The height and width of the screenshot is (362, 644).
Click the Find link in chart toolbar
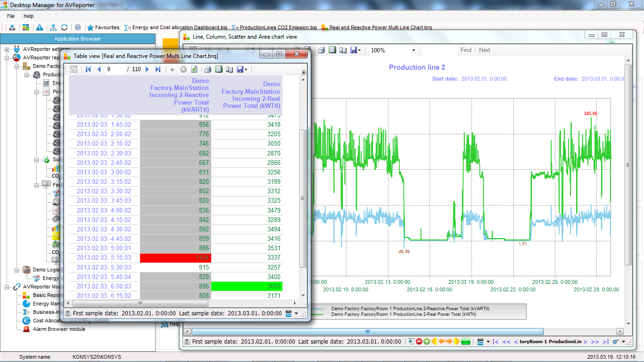[466, 50]
